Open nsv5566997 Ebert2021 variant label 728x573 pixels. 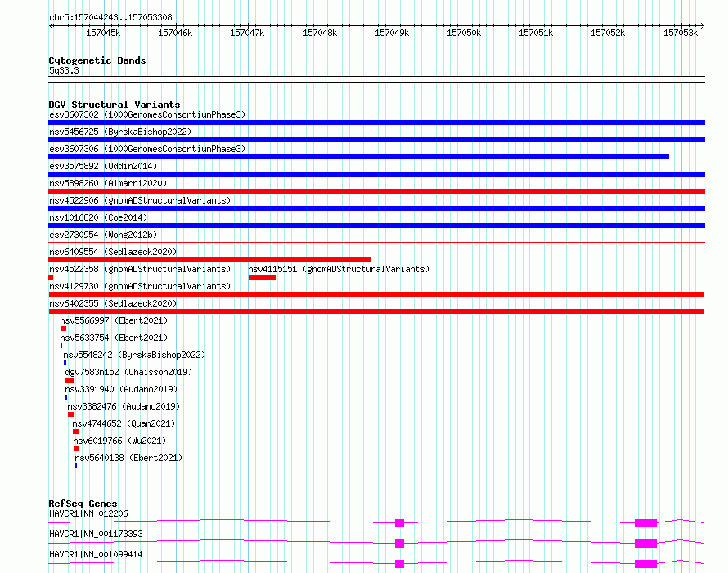coord(114,320)
